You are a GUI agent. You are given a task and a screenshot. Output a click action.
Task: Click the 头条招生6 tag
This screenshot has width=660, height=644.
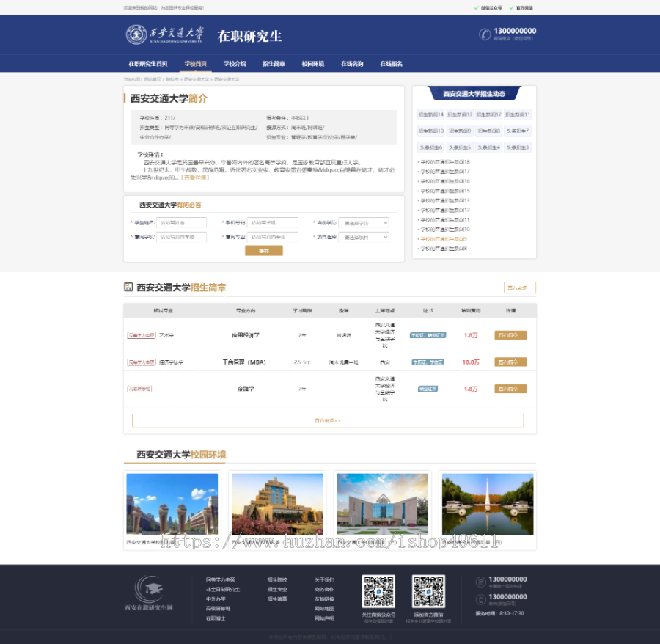pos(431,147)
